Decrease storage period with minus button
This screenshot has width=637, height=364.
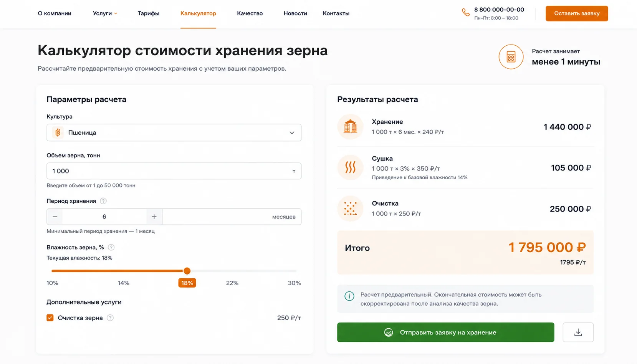pos(55,217)
